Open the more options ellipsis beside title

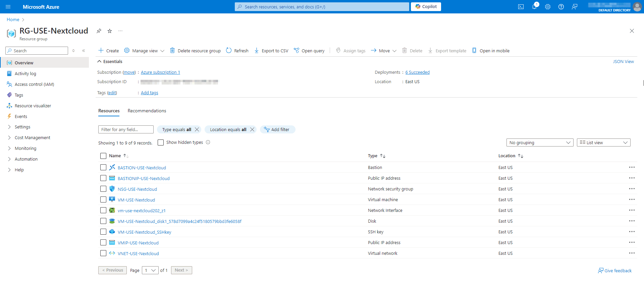click(120, 31)
